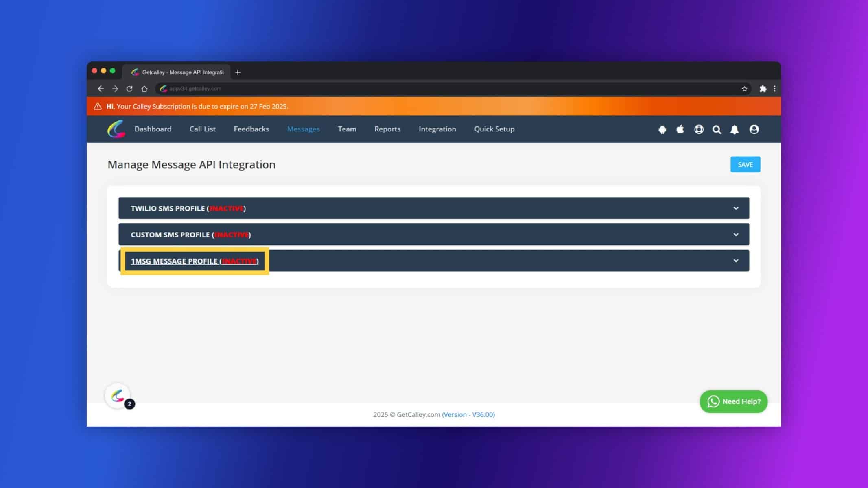Click the Manage Message API Integration heading

(192, 165)
